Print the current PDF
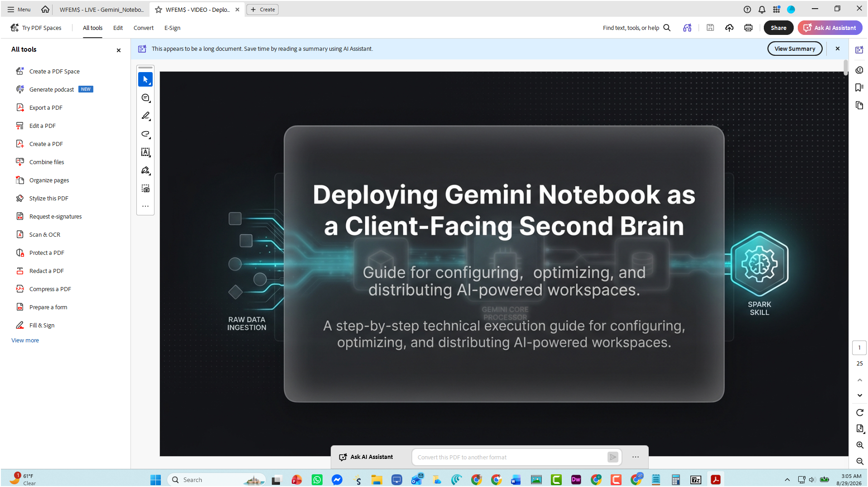868x487 pixels. pos(748,28)
